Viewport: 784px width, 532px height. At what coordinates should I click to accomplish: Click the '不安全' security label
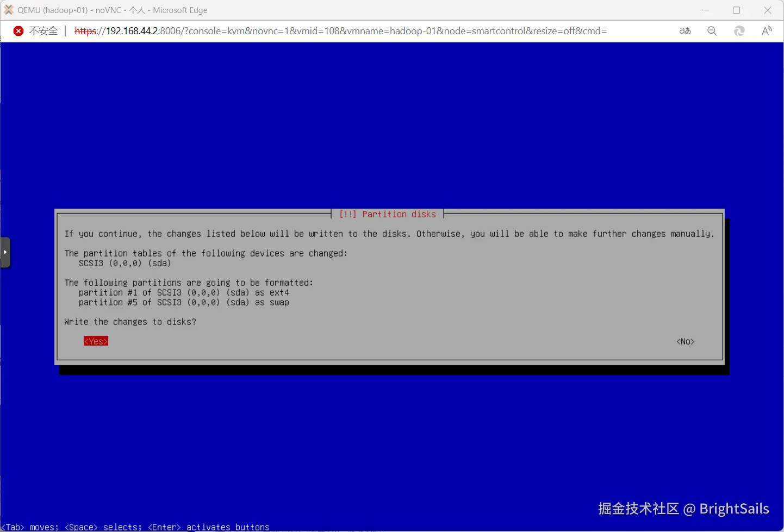43,31
